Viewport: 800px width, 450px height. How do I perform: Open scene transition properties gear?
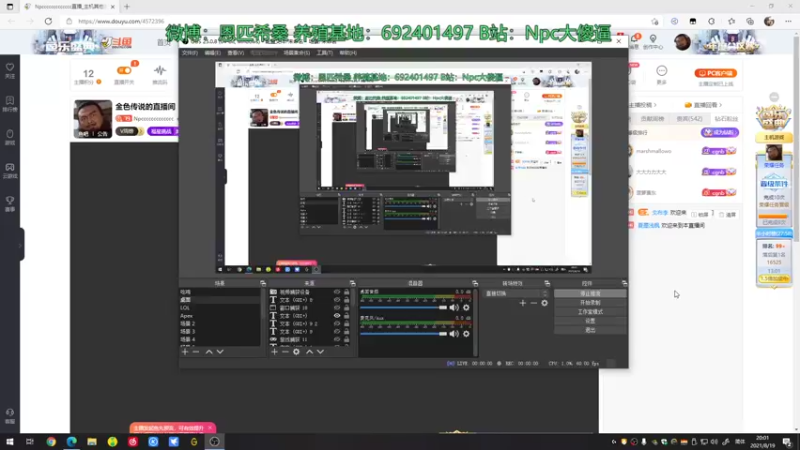(544, 303)
